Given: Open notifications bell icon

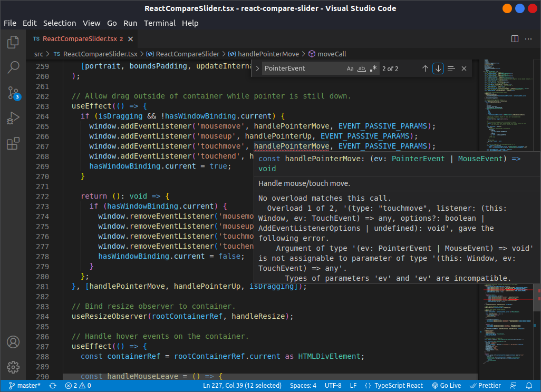Looking at the screenshot, I should [529, 386].
